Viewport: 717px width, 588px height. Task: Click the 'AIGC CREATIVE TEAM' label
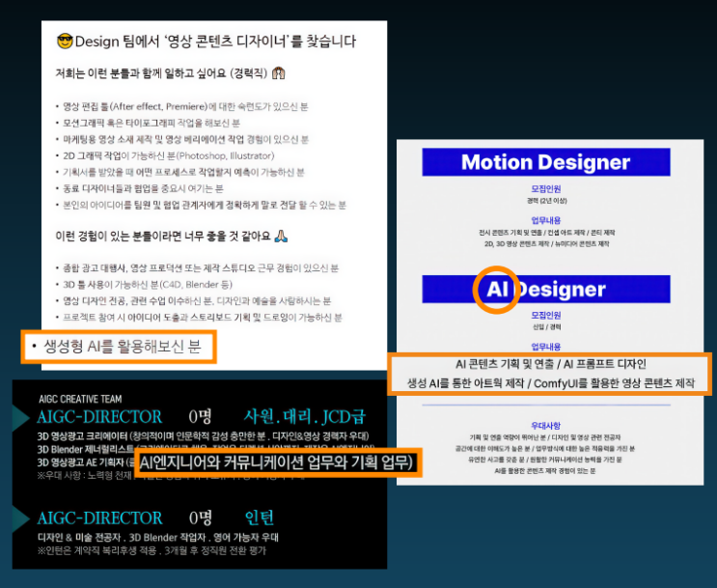[x=80, y=399]
